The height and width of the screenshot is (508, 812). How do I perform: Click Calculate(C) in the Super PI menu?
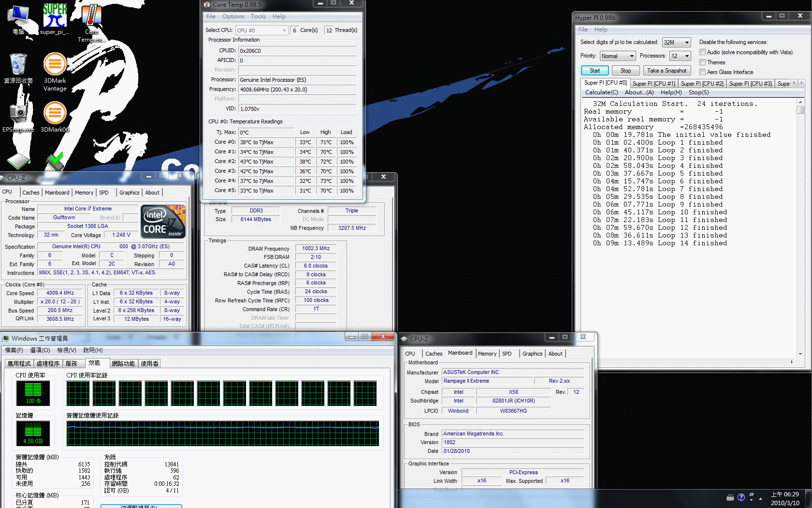(x=601, y=92)
